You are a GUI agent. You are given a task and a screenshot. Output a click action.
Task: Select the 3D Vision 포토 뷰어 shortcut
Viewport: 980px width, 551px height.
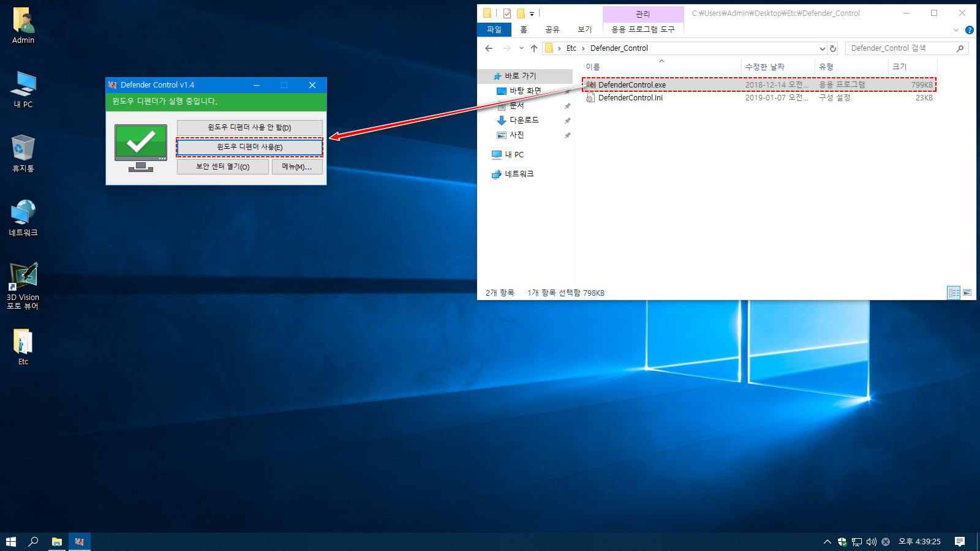23,286
